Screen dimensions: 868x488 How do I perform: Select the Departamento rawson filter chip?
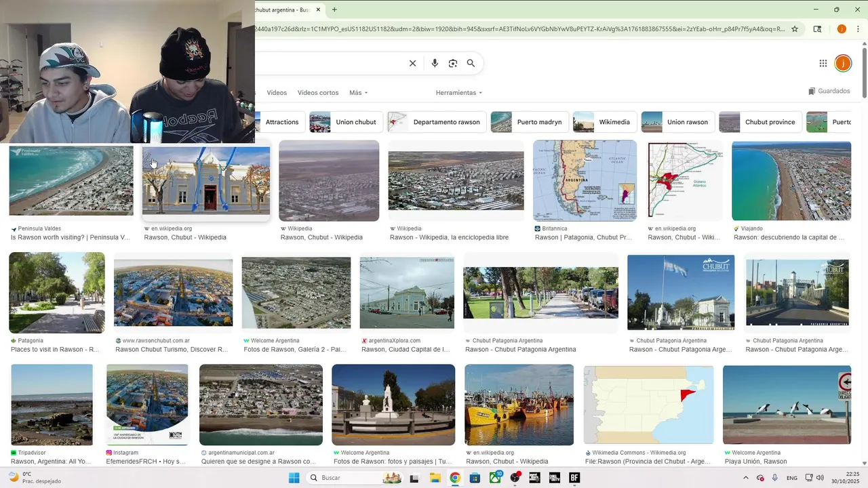(437, 122)
